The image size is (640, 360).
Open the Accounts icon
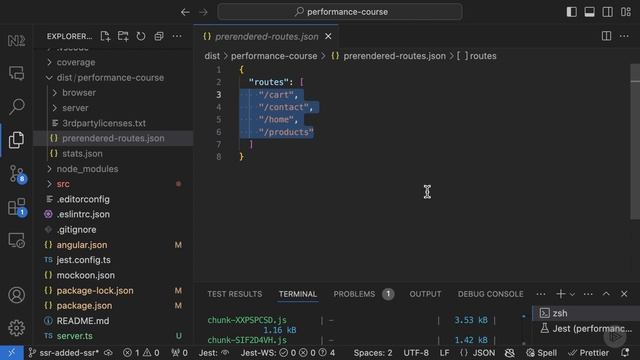point(17,295)
